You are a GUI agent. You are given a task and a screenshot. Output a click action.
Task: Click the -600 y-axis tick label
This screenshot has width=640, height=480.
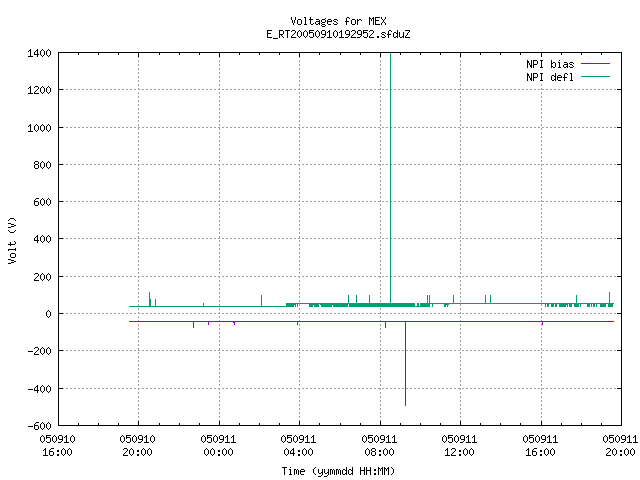[39, 426]
